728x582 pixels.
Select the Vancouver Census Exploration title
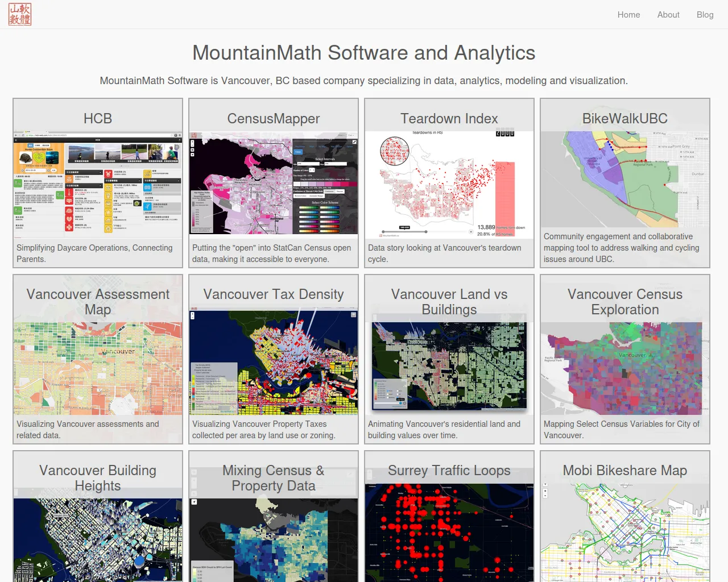[625, 302]
